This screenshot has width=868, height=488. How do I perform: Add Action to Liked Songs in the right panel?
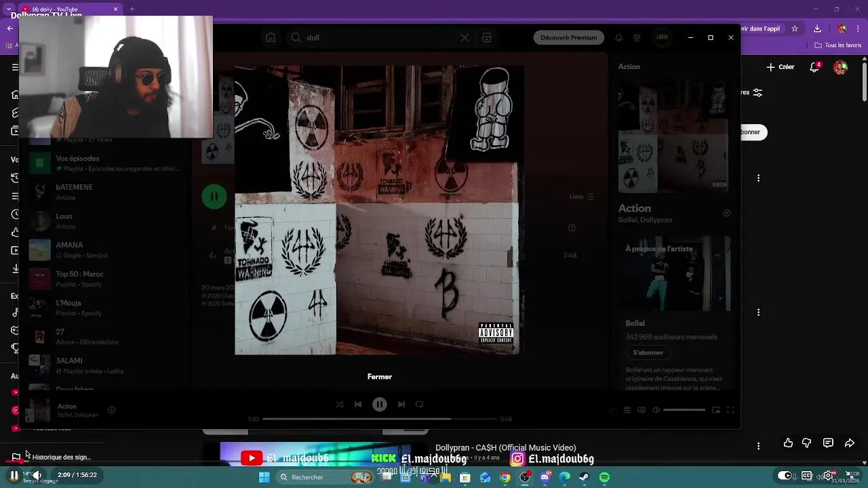[x=727, y=213]
